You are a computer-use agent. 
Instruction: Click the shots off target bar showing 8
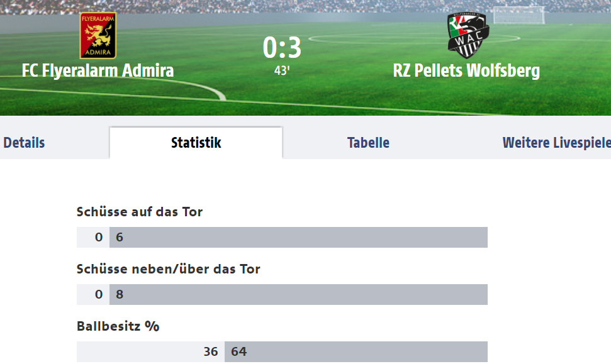[298, 294]
